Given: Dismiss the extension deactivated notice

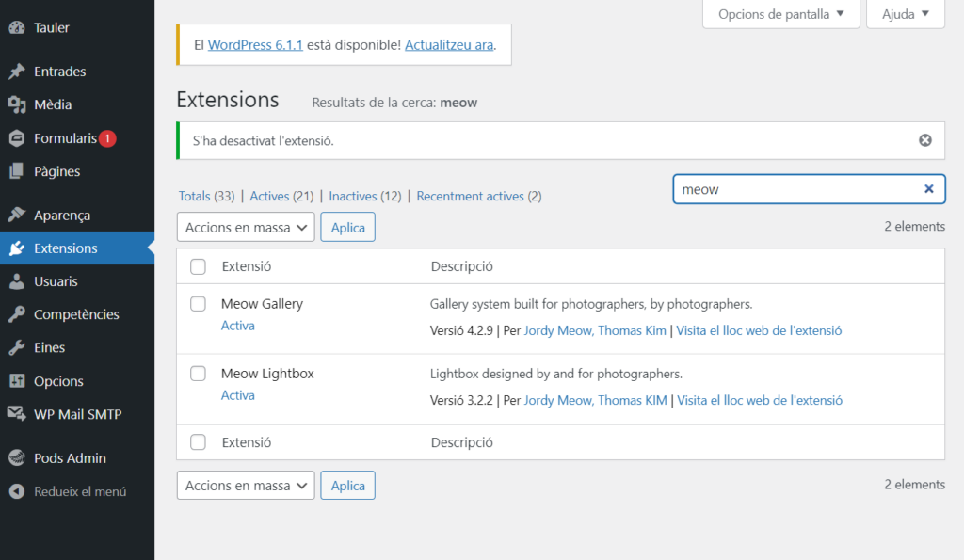Looking at the screenshot, I should pos(924,140).
